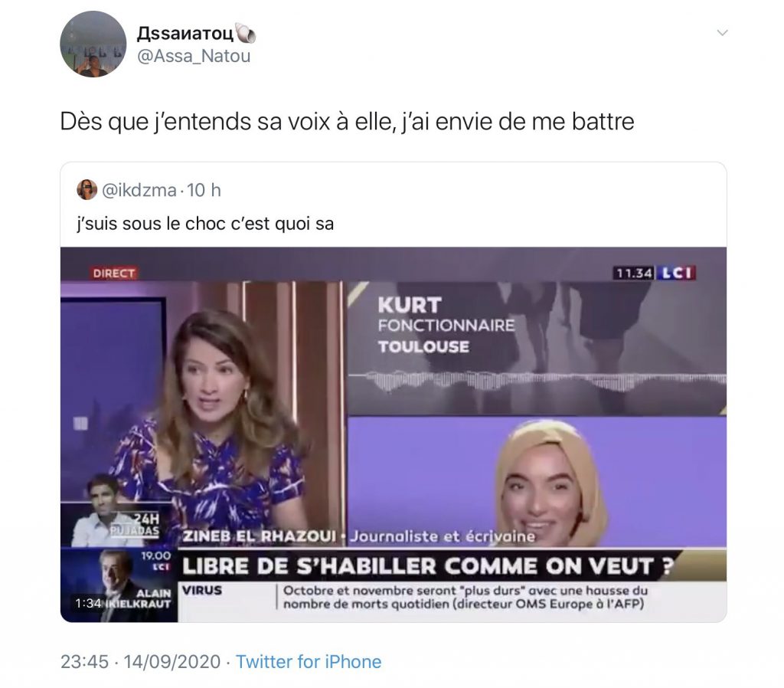The height and width of the screenshot is (688, 784).
Task: Click the 23:45 · 14/09/2020 timestamp
Action: (141, 661)
